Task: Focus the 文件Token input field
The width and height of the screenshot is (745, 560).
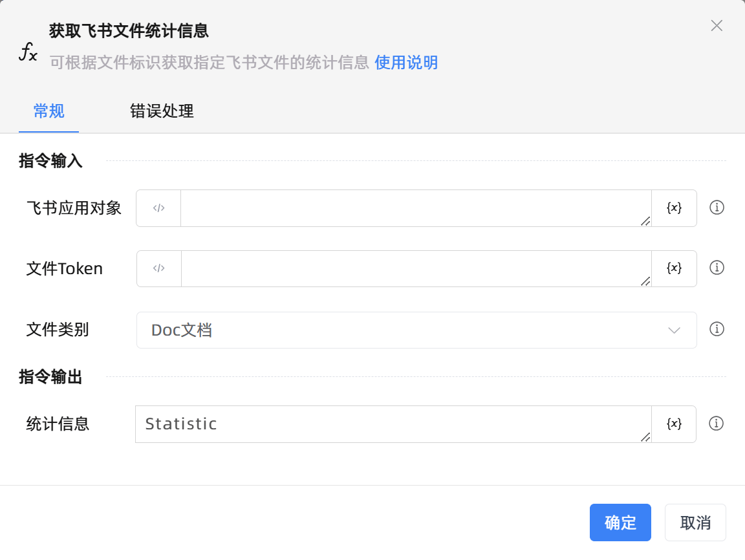Action: pos(416,268)
